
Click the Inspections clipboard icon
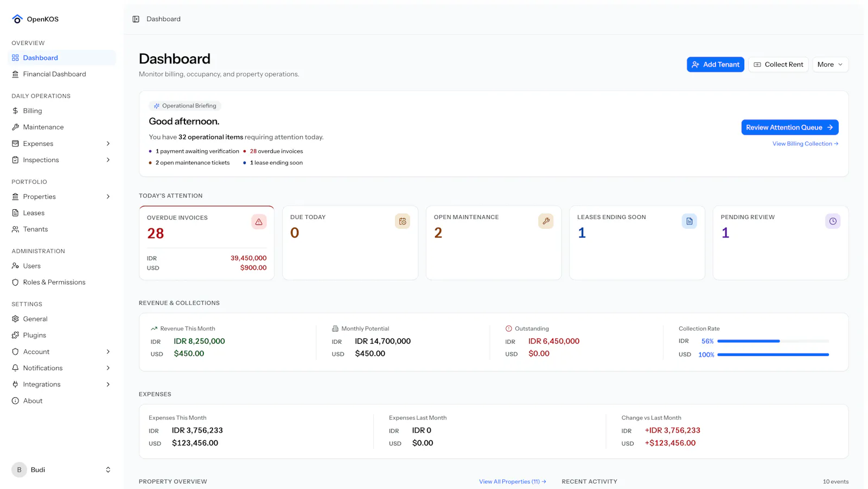[15, 160]
